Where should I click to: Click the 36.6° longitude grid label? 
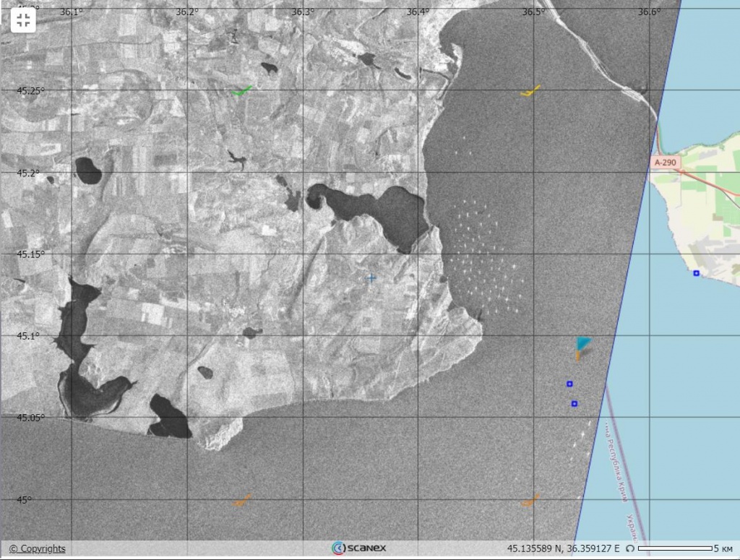tap(650, 12)
